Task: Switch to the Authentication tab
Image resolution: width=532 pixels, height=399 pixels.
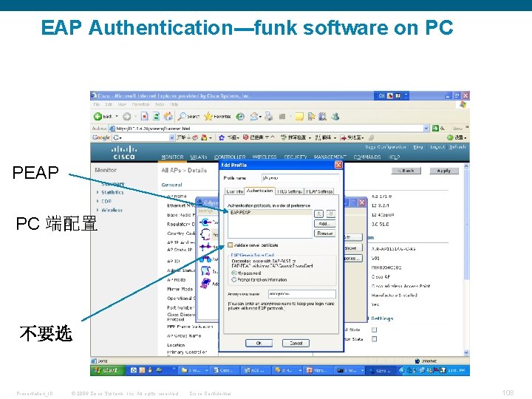Action: tap(260, 191)
